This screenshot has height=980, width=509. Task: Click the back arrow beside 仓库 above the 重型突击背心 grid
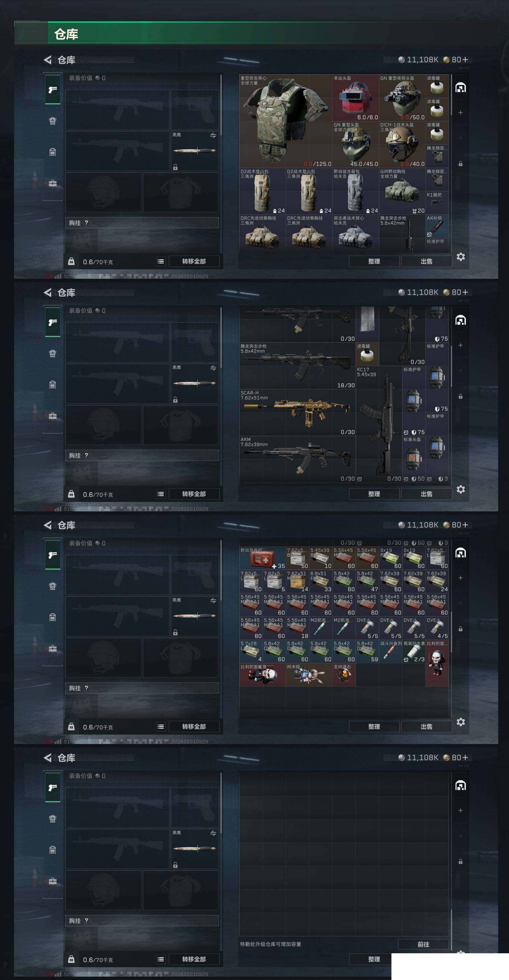point(47,60)
